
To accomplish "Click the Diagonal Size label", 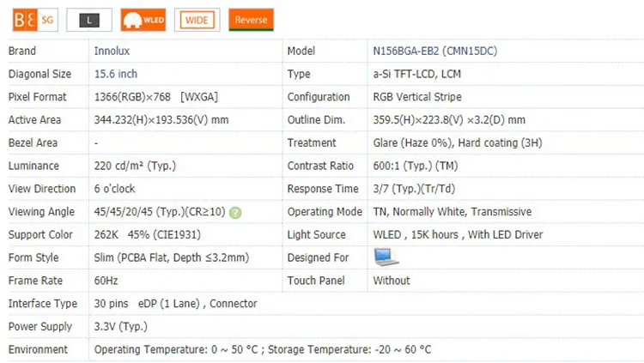I will (x=39, y=74).
